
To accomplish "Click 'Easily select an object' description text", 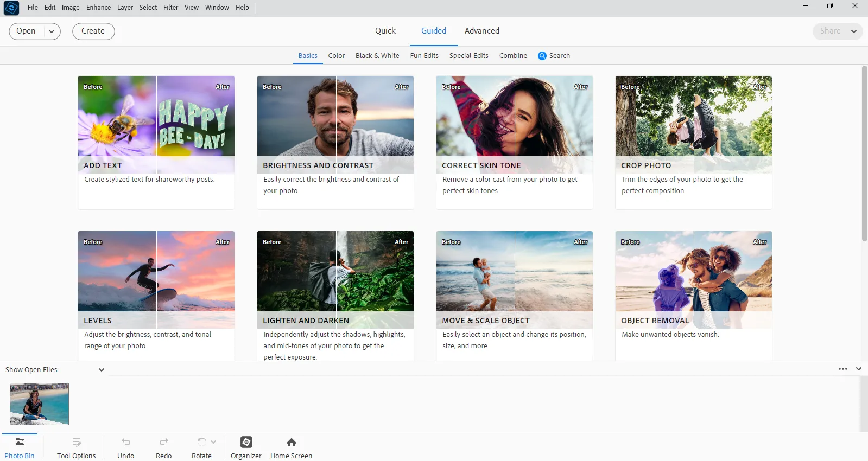I will click(514, 340).
